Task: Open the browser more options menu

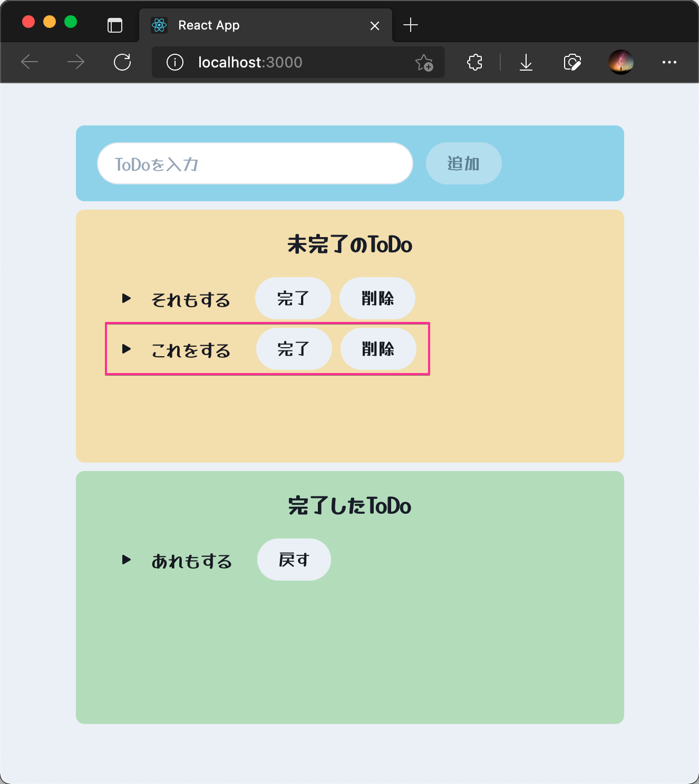Action: 669,62
